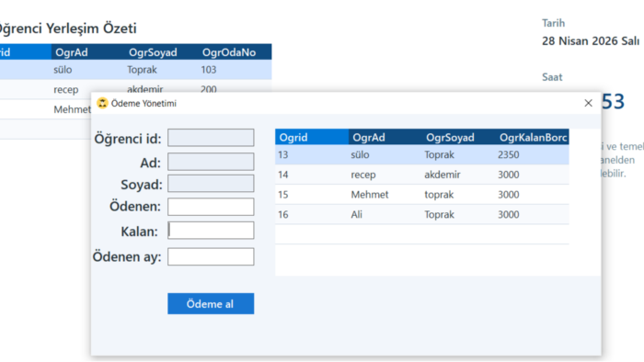
Task: Focus the Soyad input field
Action: tap(211, 183)
